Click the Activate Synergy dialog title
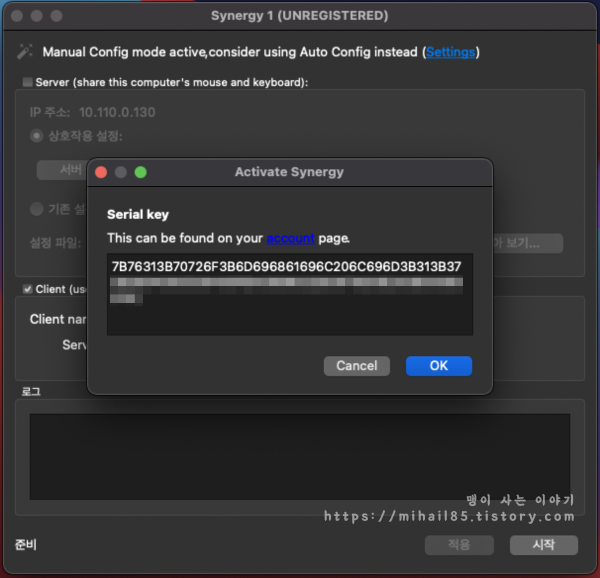 click(x=289, y=172)
